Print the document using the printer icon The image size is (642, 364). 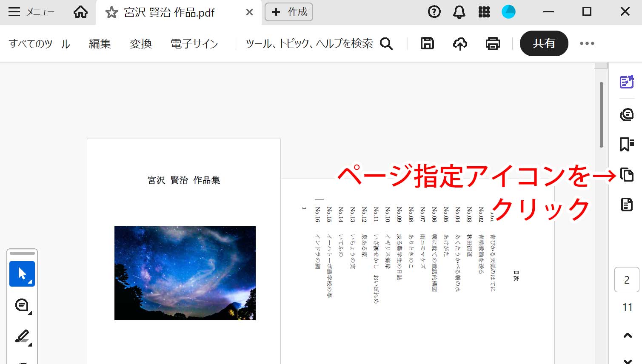pyautogui.click(x=493, y=43)
